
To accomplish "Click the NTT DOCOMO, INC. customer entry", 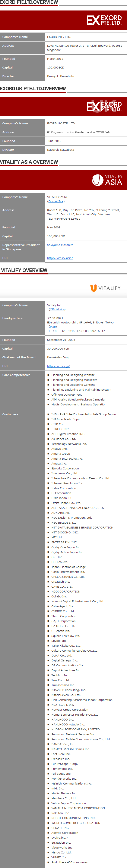I will (x=65, y=532).
